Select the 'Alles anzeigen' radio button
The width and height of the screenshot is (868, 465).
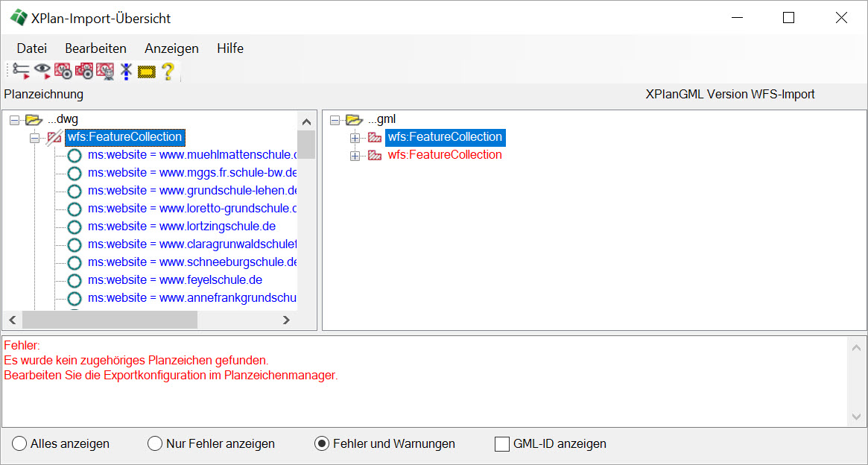point(19,444)
